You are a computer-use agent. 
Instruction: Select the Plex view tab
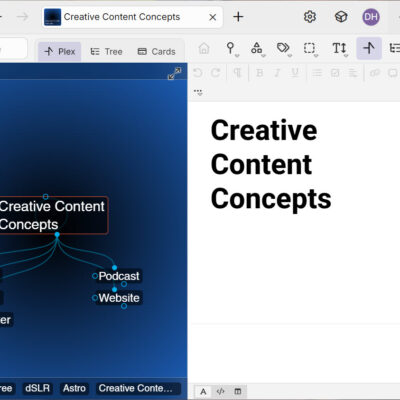pos(60,52)
